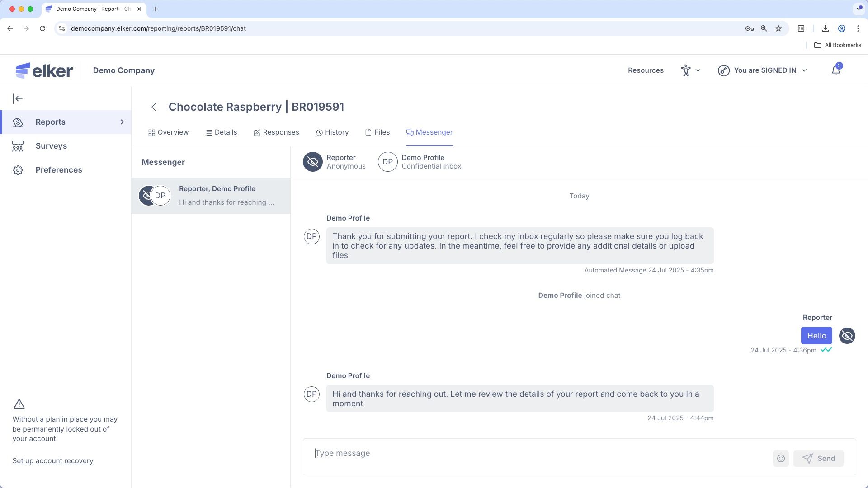Image resolution: width=868 pixels, height=488 pixels.
Task: Open the notifications bell
Action: pyautogui.click(x=836, y=70)
